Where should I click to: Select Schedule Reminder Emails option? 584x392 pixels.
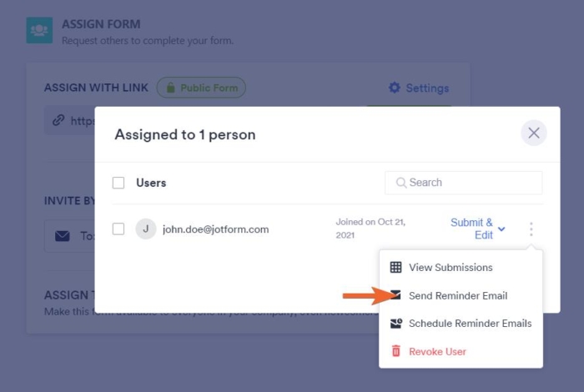tap(470, 324)
